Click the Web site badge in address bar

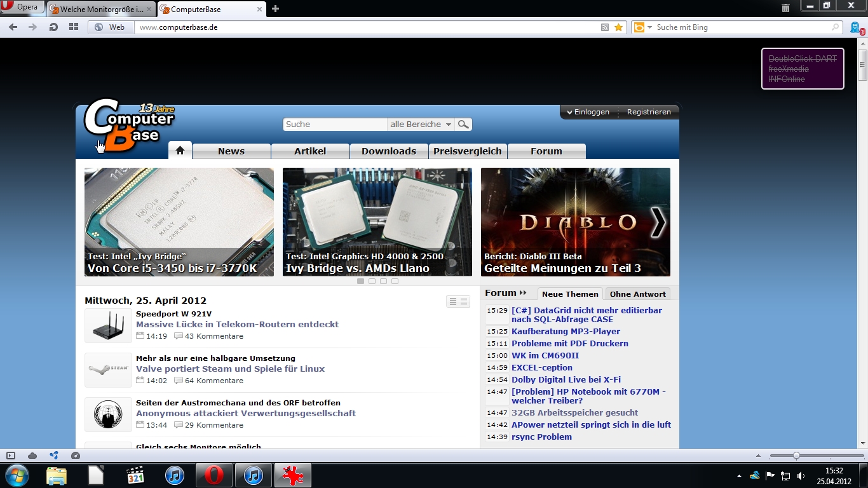pos(111,27)
